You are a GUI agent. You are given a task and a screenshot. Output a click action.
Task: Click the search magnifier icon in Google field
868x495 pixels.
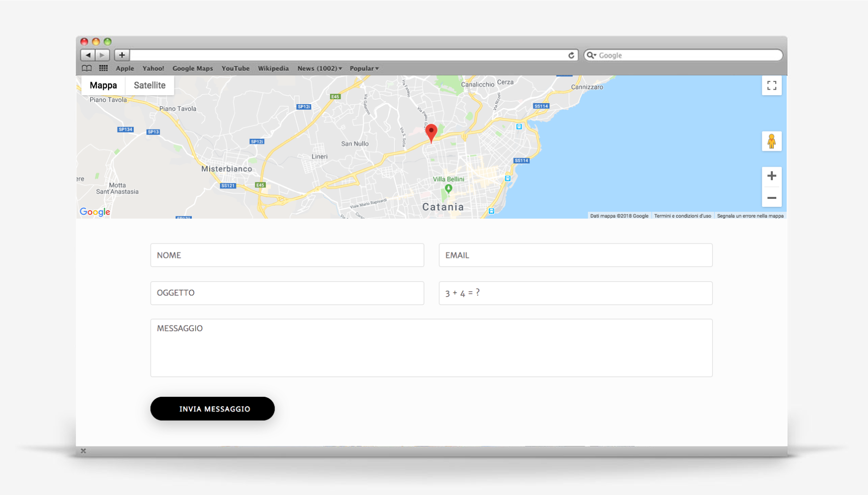click(x=591, y=55)
